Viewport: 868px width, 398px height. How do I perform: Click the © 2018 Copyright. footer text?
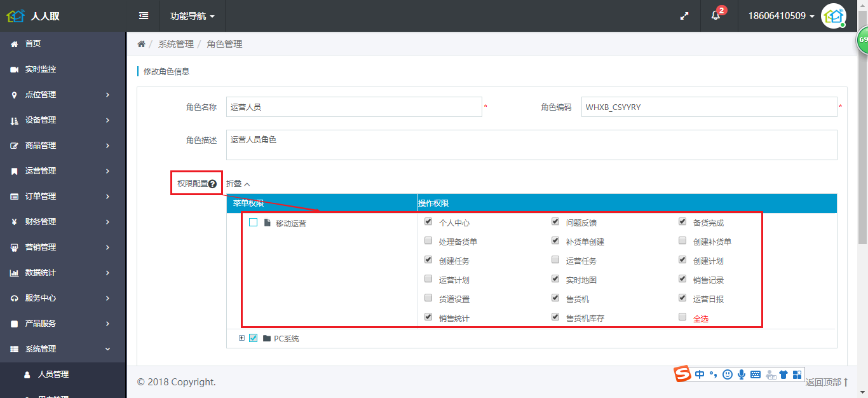click(x=177, y=382)
